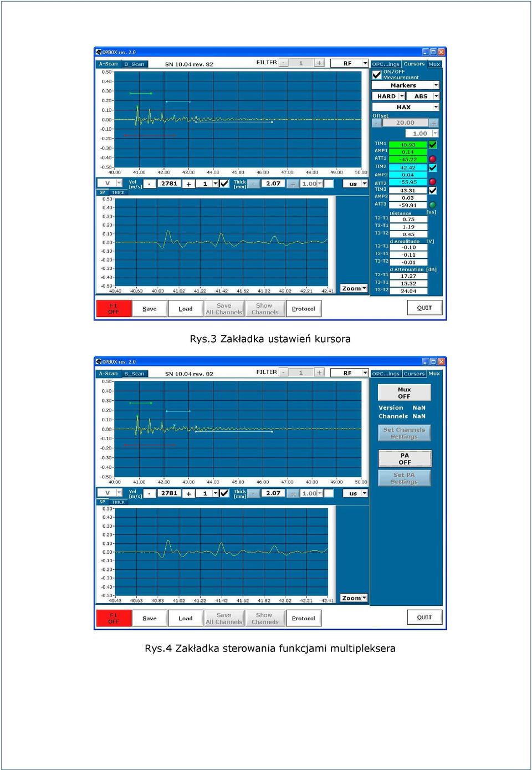
Task: Click PA OFF button in bottom window
Action: pos(405,458)
